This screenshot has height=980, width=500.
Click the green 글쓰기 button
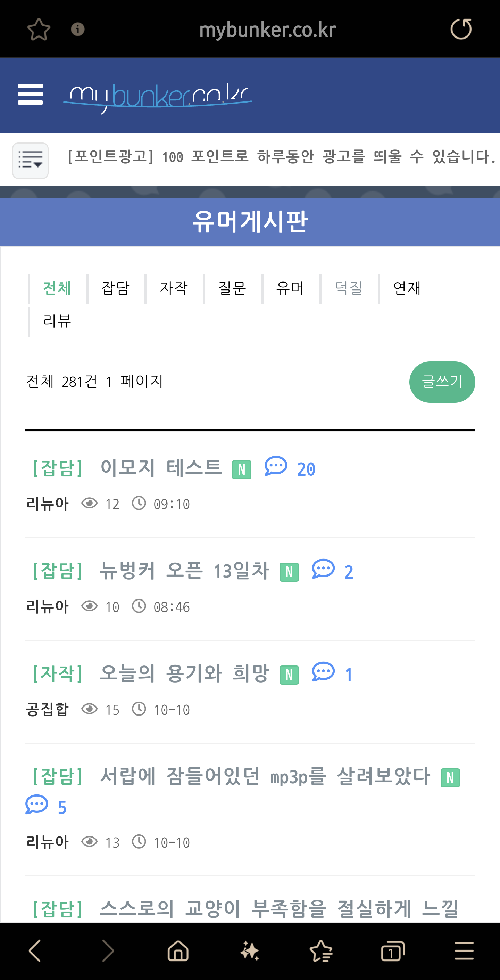[x=442, y=382]
